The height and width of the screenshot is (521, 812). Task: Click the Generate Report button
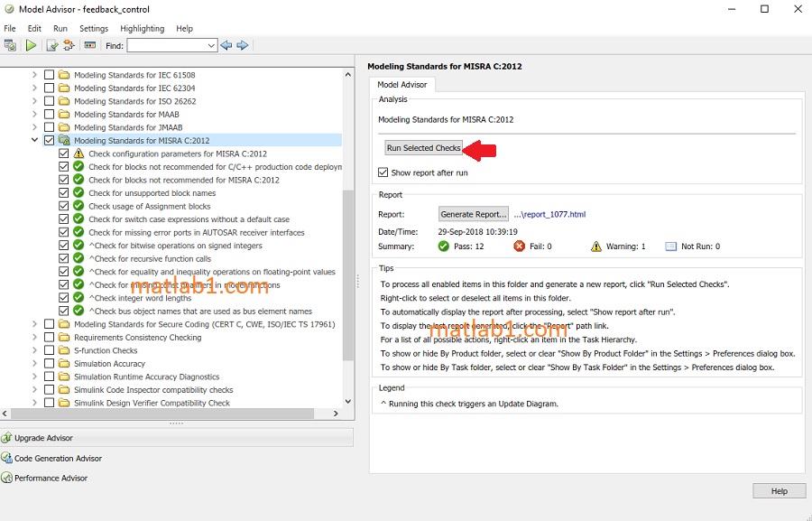pyautogui.click(x=474, y=214)
